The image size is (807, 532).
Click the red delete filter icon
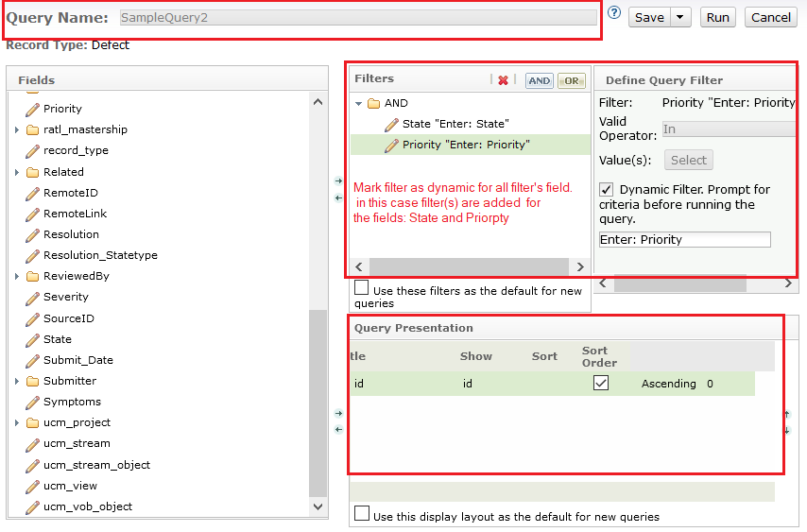click(x=503, y=81)
